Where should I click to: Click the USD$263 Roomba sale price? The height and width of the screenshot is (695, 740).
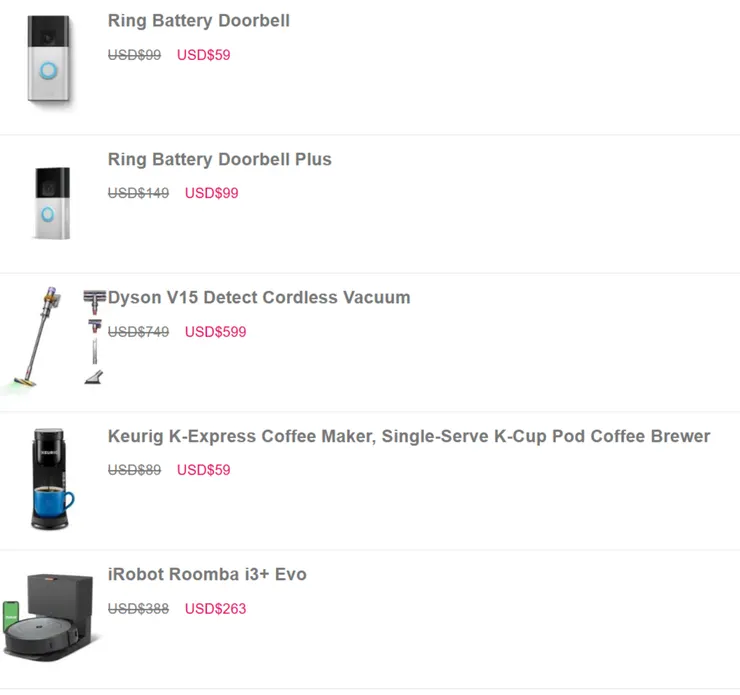point(215,609)
